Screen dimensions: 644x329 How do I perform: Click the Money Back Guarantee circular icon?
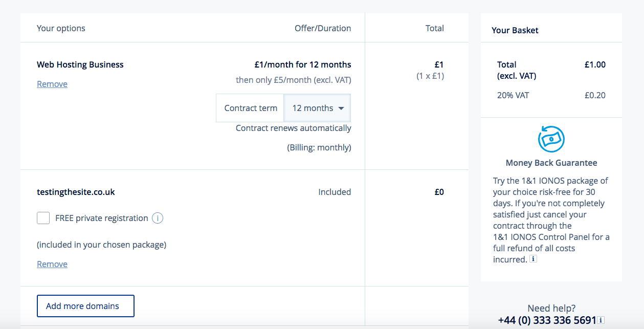pyautogui.click(x=551, y=138)
